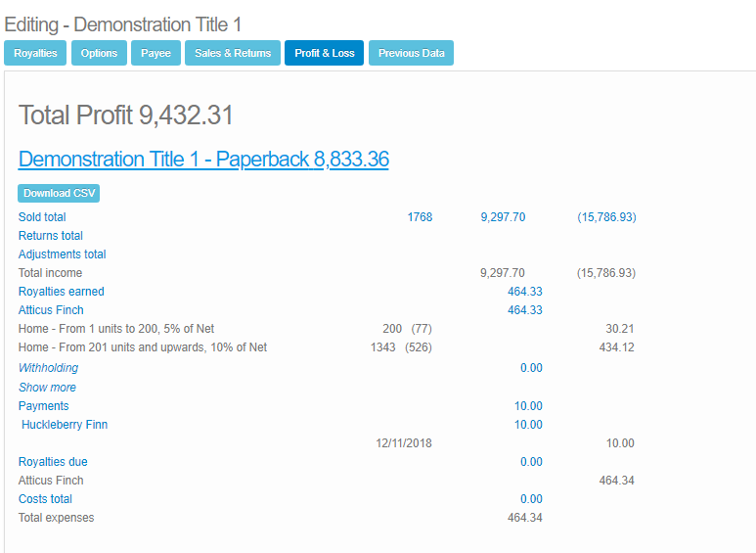Open blue Atticus Finch link below Royalties earned
Viewport: 756px width, 553px height.
pyautogui.click(x=51, y=310)
